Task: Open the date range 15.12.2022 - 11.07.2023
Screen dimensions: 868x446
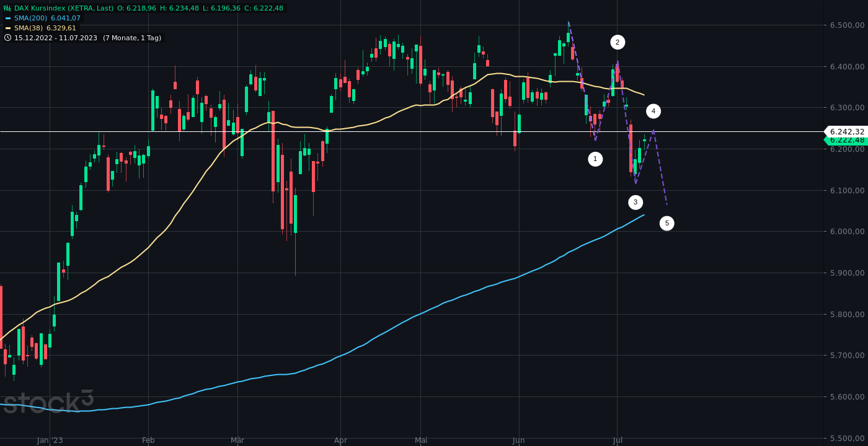Action: click(57, 38)
